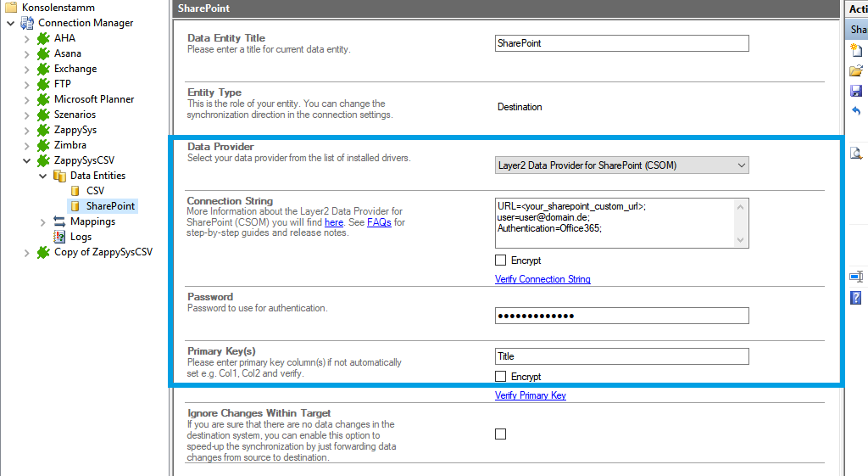Check the Ignore Changes Within Target box

[500, 434]
